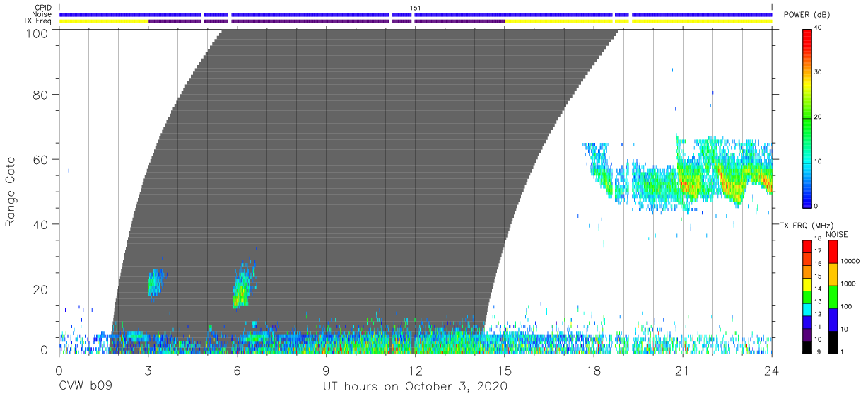Click the 40 tick on the power colorbar

[818, 28]
